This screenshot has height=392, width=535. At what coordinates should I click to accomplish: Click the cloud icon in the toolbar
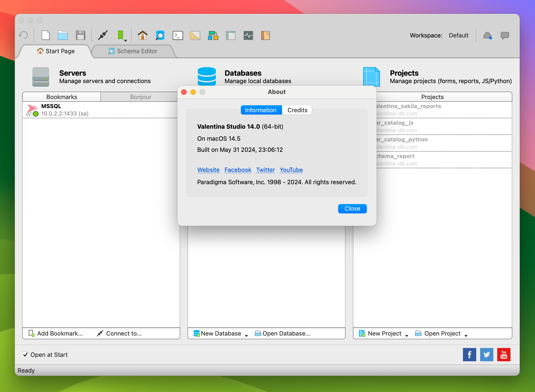tap(487, 35)
